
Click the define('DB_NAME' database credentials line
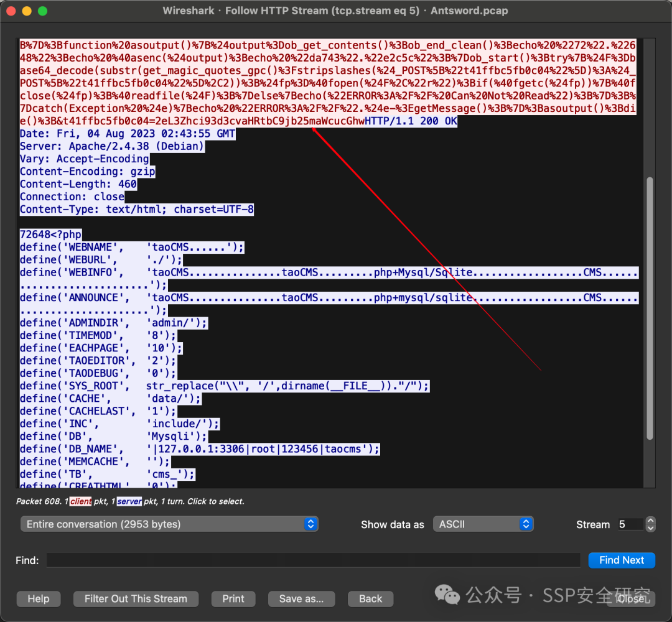tap(200, 449)
